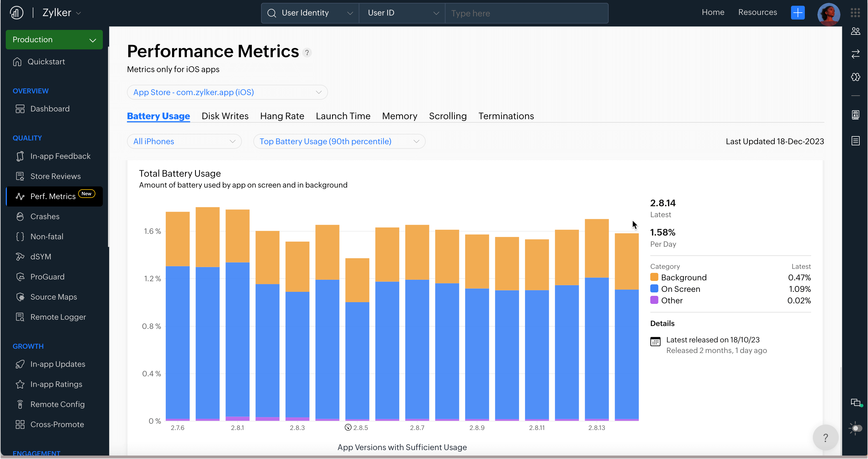Viewport: 868px width, 459px height.
Task: Toggle On Screen category legend swatch
Action: pos(654,289)
